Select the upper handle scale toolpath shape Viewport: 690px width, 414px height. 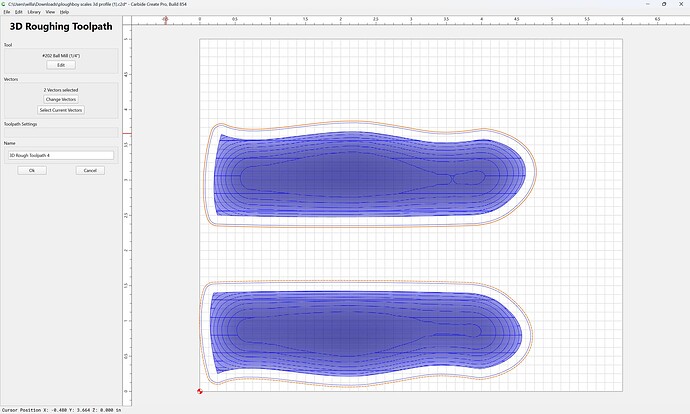coord(370,175)
